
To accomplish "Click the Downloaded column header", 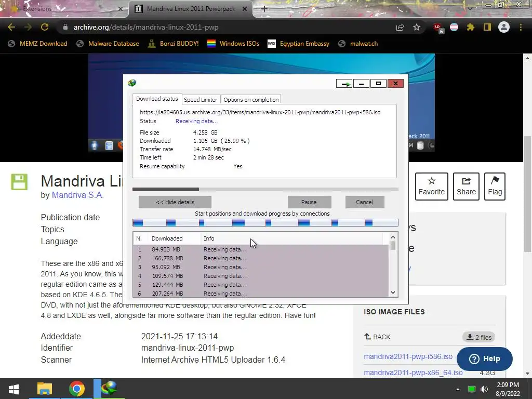I will tap(175, 238).
